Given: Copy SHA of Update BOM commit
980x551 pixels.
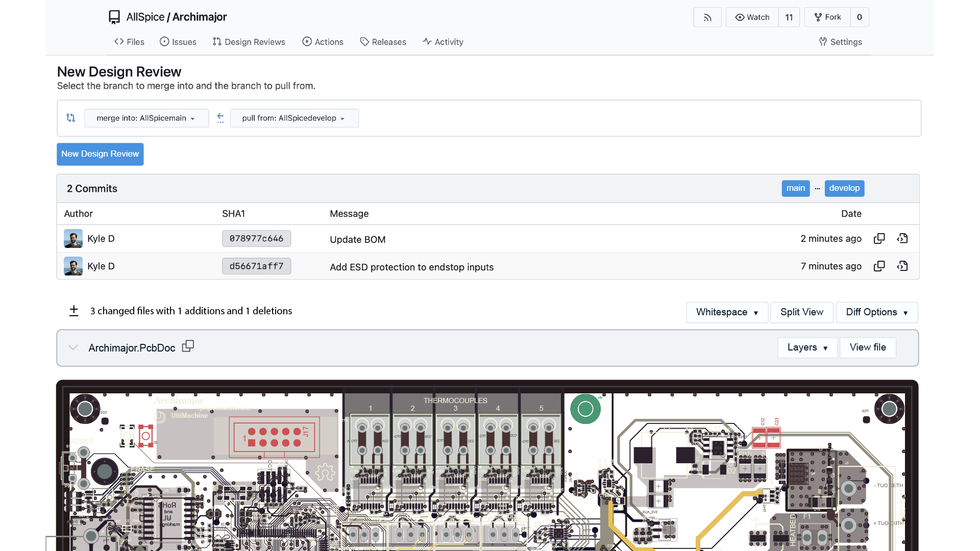Looking at the screenshot, I should point(879,239).
